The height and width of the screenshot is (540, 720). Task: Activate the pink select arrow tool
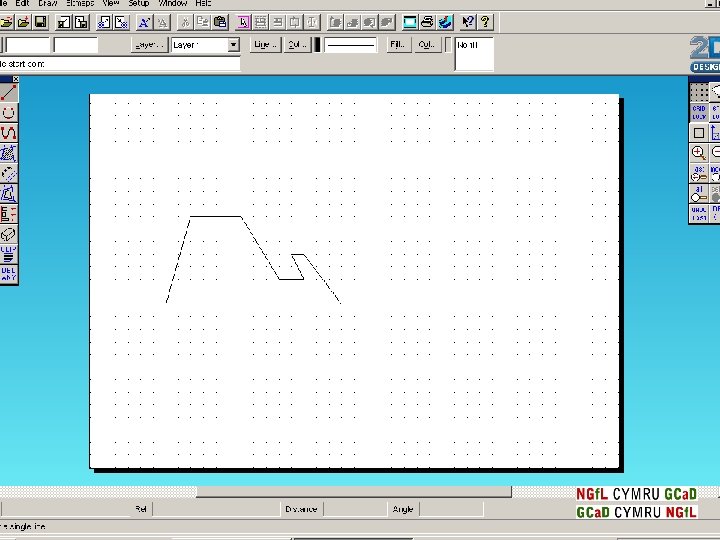243,22
